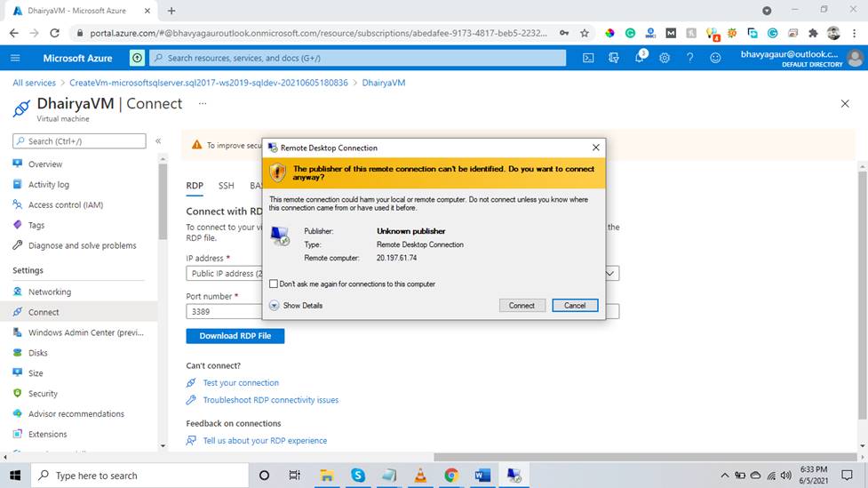Click the sidebar vertical scrollbar
This screenshot has width=868, height=488.
coord(163,202)
